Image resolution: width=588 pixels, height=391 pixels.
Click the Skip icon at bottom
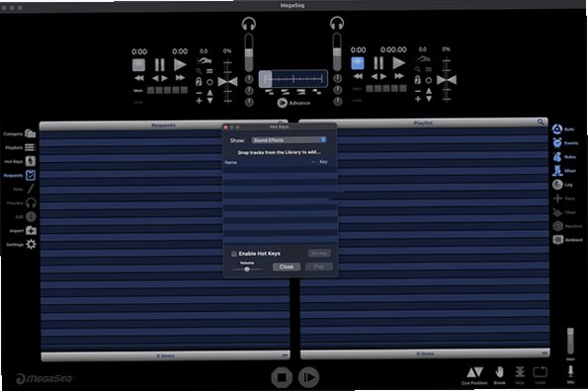tap(520, 372)
